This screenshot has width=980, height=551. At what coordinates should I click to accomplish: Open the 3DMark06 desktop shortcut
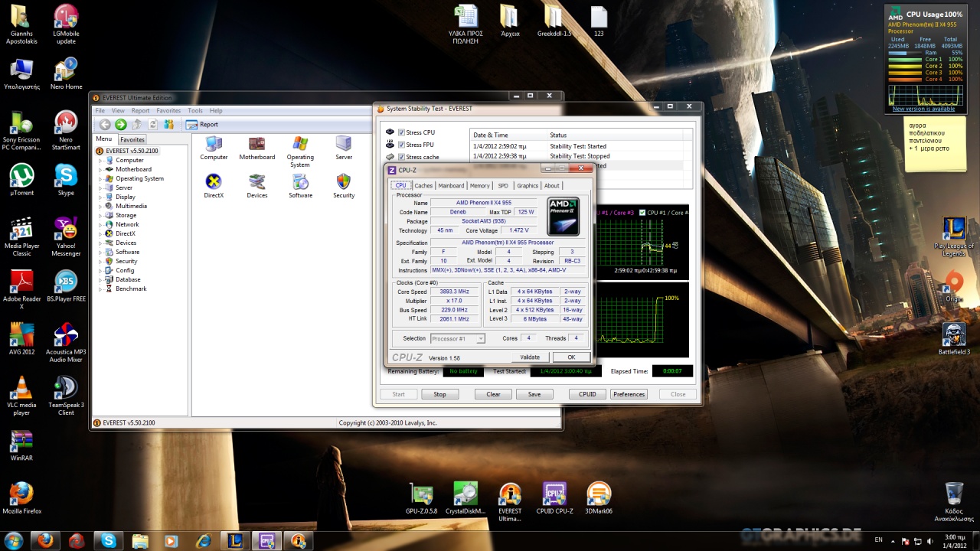(599, 499)
